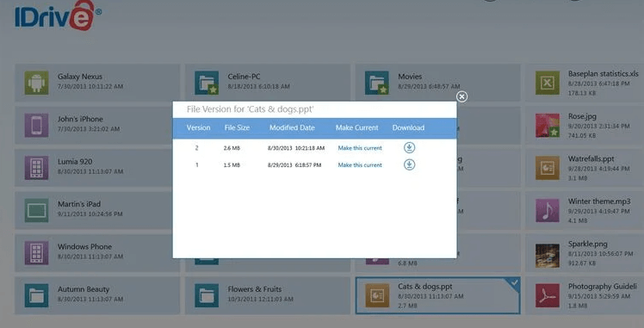Image resolution: width=644 pixels, height=328 pixels.
Task: Click the Autumn Beauty folder name
Action: pos(84,289)
